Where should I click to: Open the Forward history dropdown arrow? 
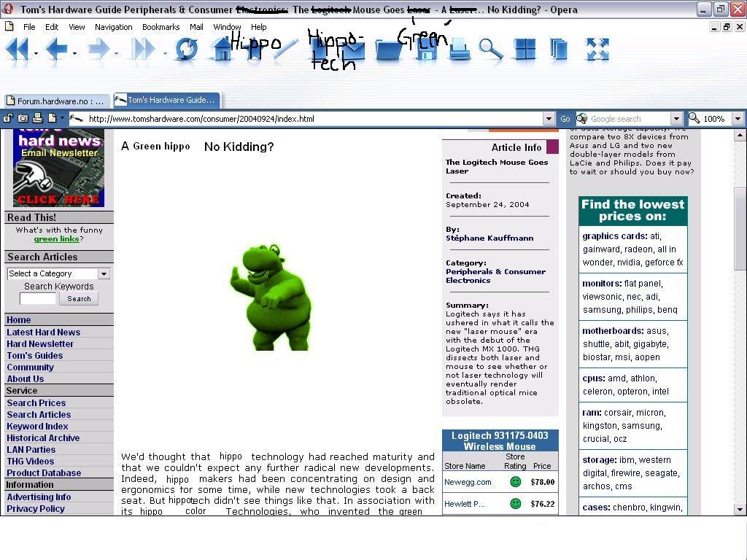click(x=116, y=54)
